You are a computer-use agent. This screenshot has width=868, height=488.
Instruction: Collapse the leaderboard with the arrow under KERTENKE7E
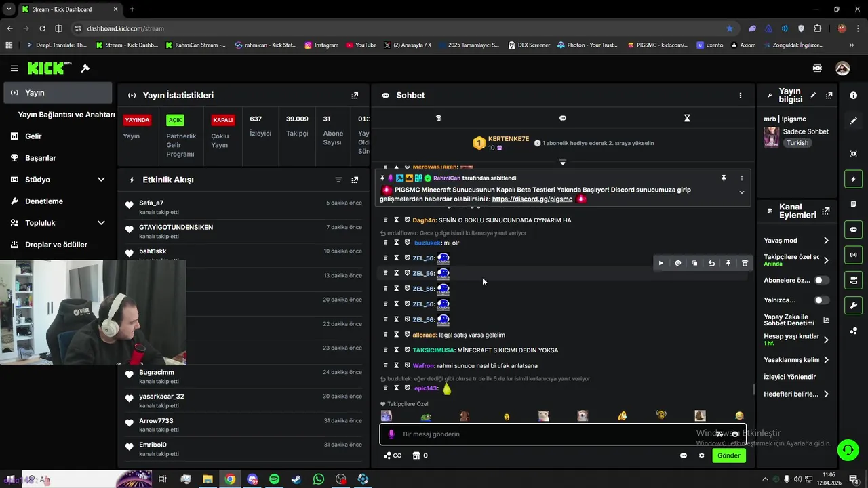click(563, 162)
